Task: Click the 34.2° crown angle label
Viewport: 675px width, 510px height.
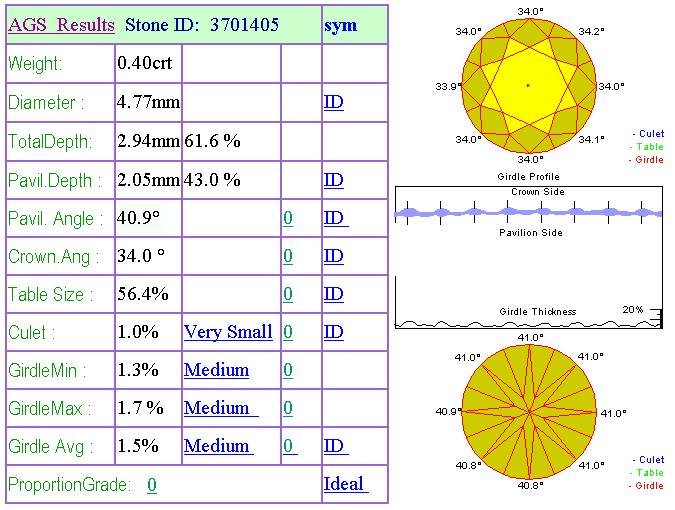Action: [591, 31]
